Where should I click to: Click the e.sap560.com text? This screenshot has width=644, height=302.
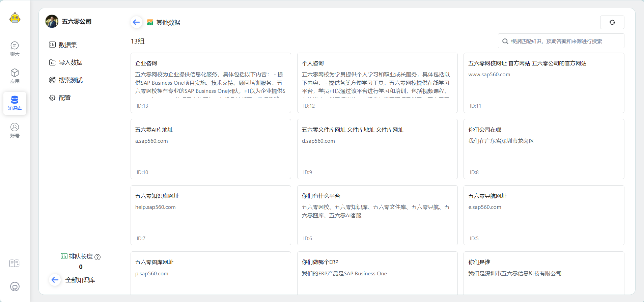pyautogui.click(x=485, y=207)
